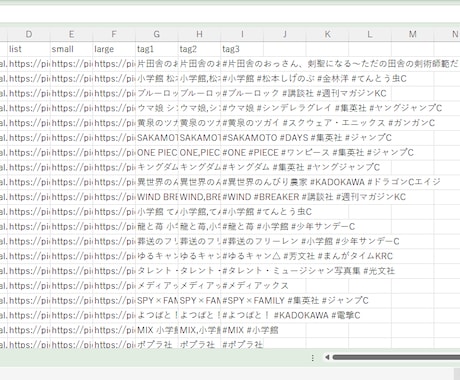The height and width of the screenshot is (380, 460).
Task: Select tag2 cell 'SPY×FAM'
Action: 200,301
